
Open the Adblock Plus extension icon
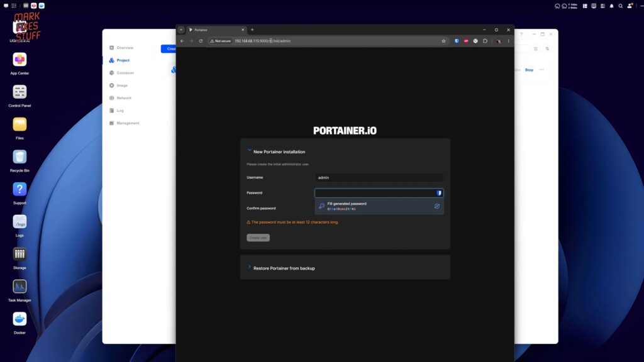coord(466,41)
